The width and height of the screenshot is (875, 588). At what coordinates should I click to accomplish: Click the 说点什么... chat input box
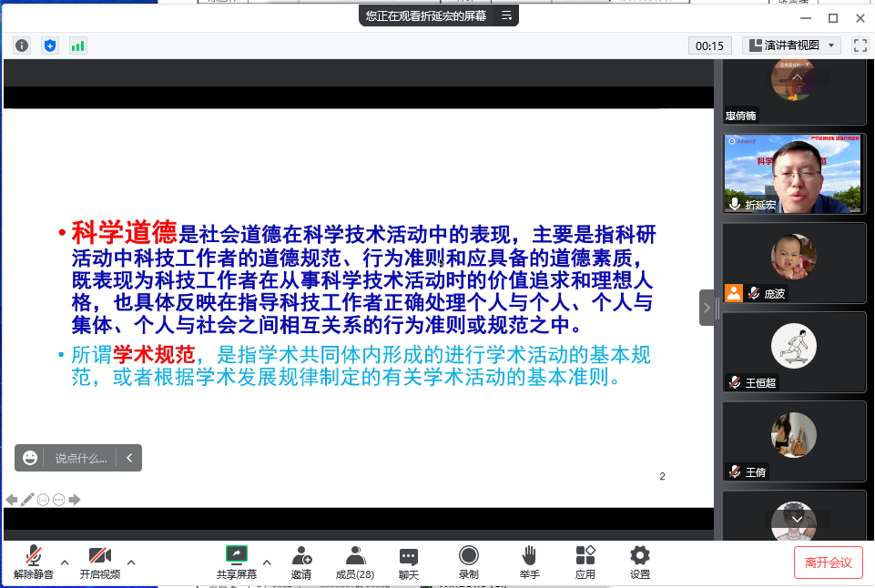[80, 458]
